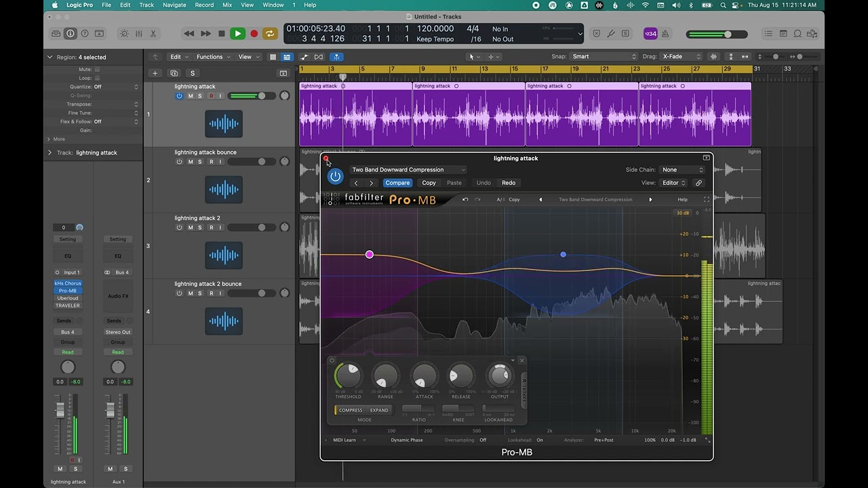Start recording with red Record button
This screenshot has width=868, height=488.
pos(254,33)
